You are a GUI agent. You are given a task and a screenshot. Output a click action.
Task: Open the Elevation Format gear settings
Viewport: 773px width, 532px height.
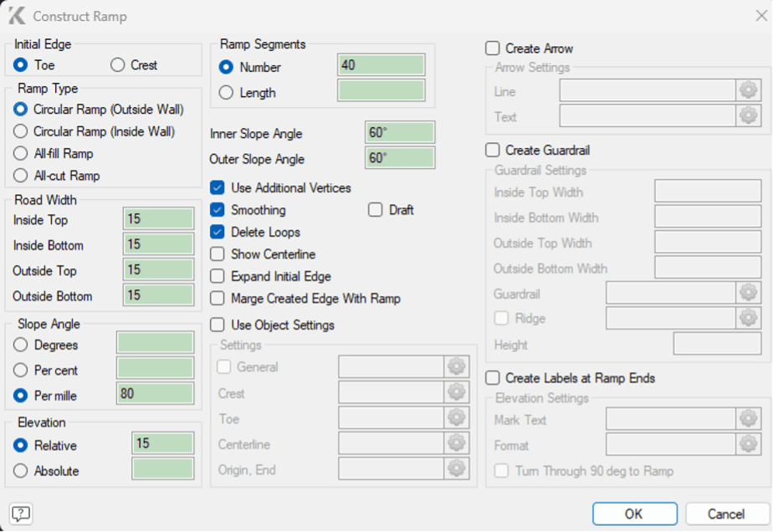pos(747,445)
